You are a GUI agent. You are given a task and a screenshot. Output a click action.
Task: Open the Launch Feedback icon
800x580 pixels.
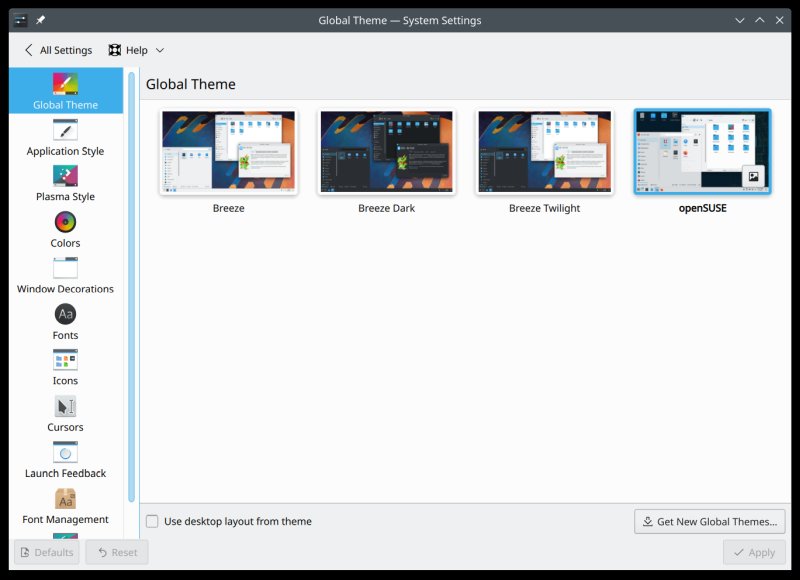pos(65,452)
